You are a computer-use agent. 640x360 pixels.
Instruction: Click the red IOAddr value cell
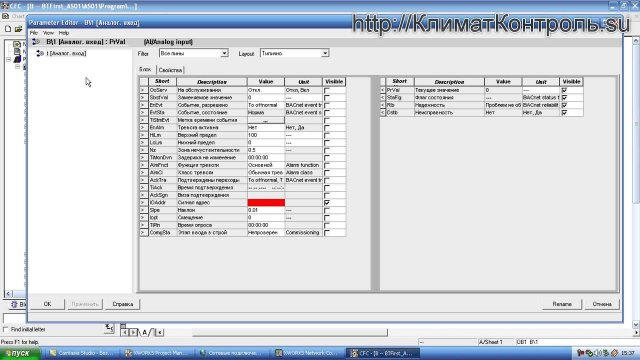(x=266, y=202)
